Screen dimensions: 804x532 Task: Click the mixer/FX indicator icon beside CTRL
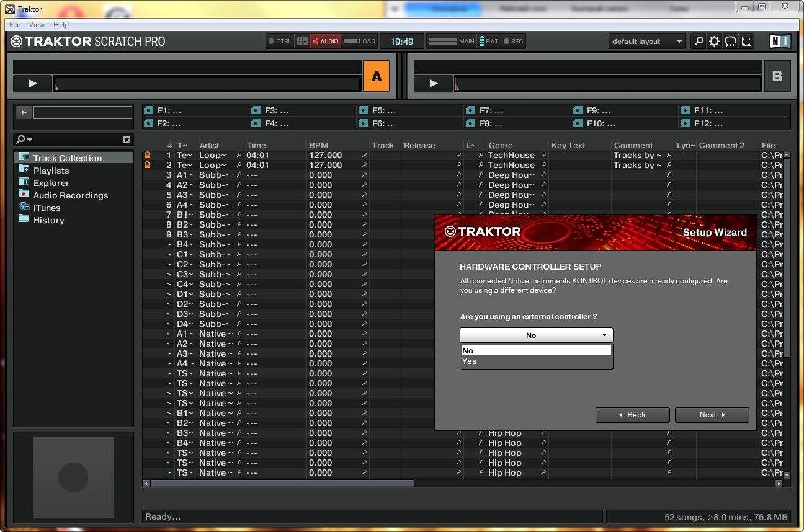pos(302,42)
